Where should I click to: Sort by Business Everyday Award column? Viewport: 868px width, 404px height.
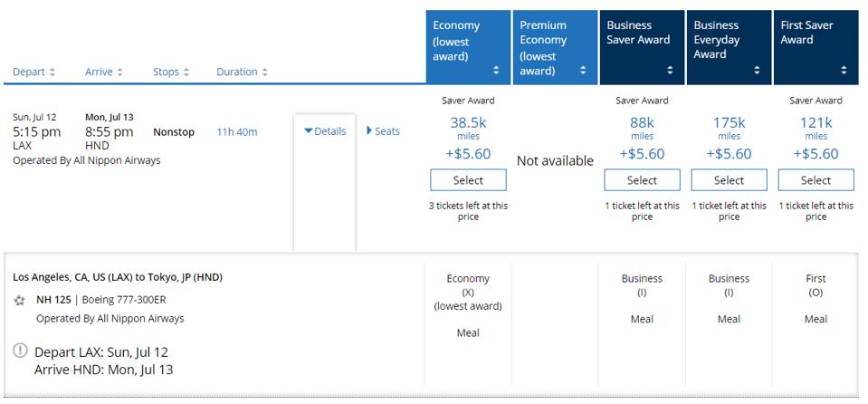tap(757, 71)
